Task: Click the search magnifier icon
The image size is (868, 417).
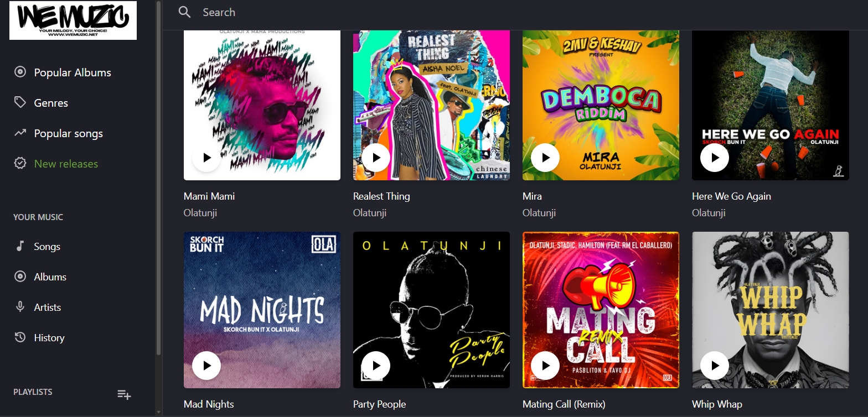Action: pos(185,12)
